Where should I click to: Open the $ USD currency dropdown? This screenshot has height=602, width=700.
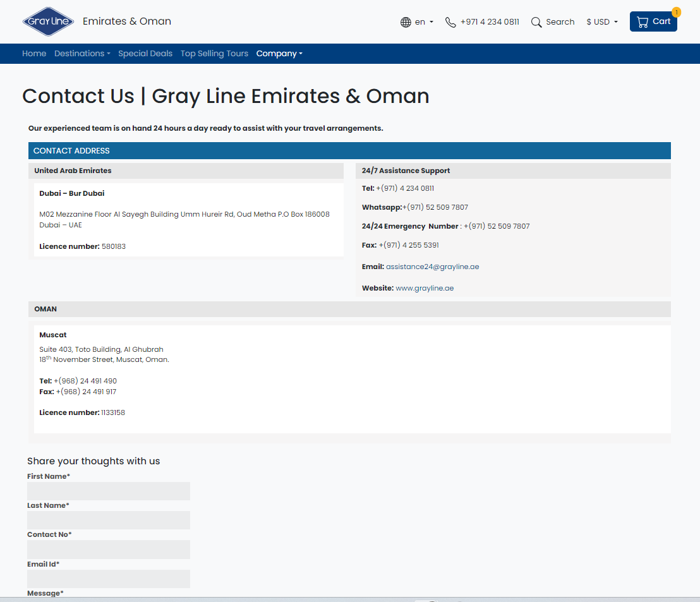(602, 22)
